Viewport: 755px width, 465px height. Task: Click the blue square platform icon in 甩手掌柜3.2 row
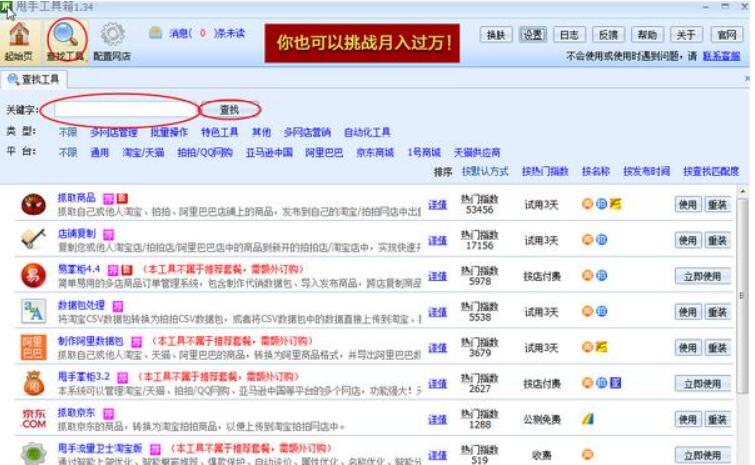click(615, 383)
